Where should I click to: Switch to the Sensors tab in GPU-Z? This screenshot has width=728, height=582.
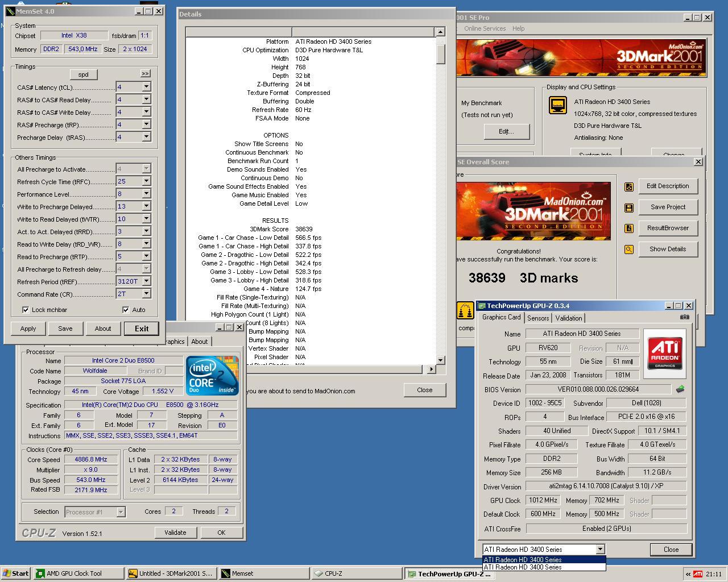[x=538, y=318]
